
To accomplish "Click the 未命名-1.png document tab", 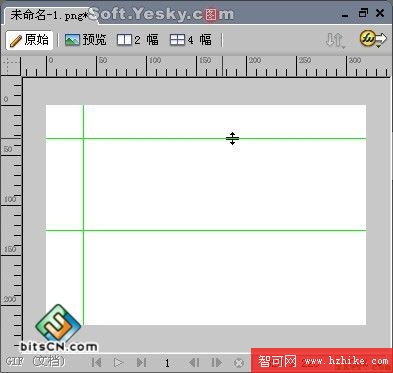I will pyautogui.click(x=49, y=15).
